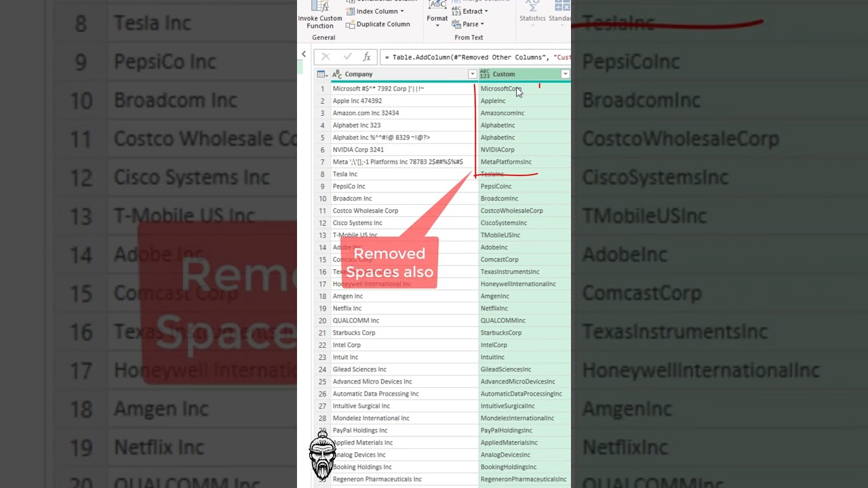
Task: Select the Company column header
Action: coord(404,74)
